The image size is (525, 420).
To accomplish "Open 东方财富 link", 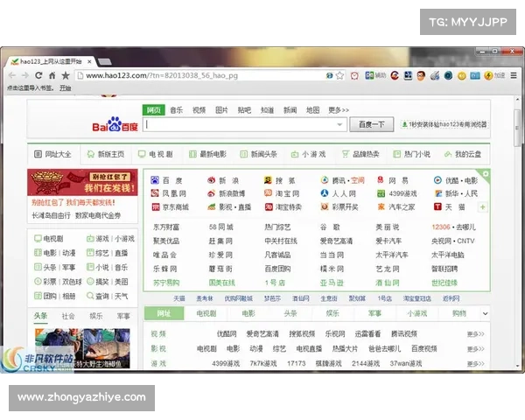I will 166,227.
